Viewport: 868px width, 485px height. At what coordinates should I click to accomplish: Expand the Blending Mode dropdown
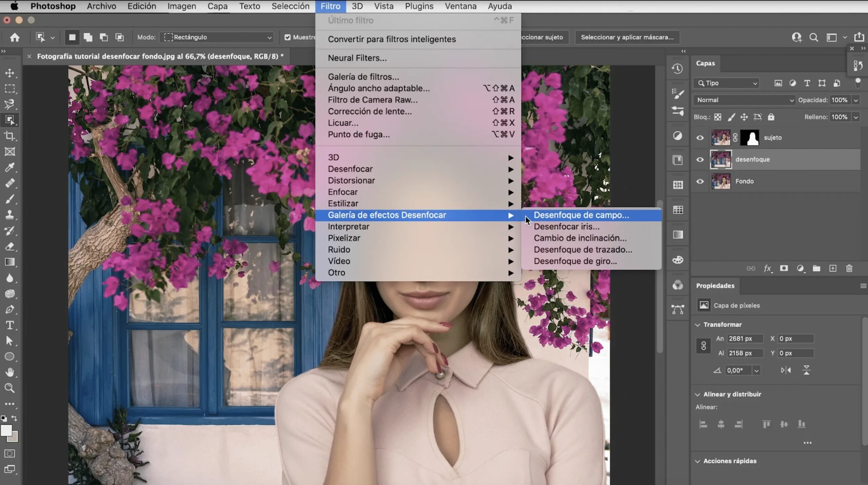745,100
